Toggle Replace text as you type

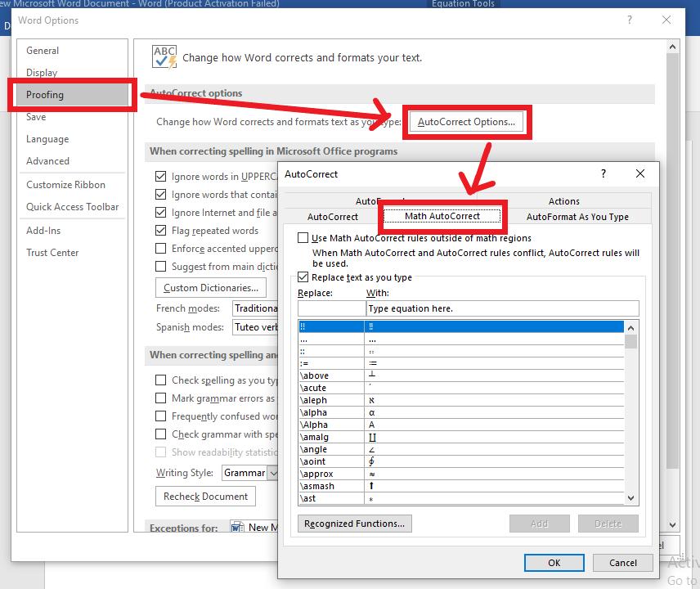303,277
